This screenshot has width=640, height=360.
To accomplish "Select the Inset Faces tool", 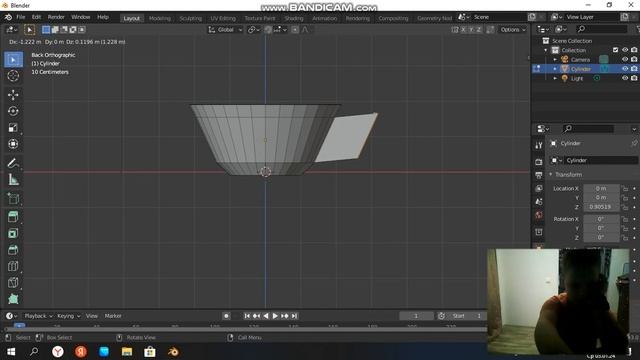I will [x=13, y=233].
